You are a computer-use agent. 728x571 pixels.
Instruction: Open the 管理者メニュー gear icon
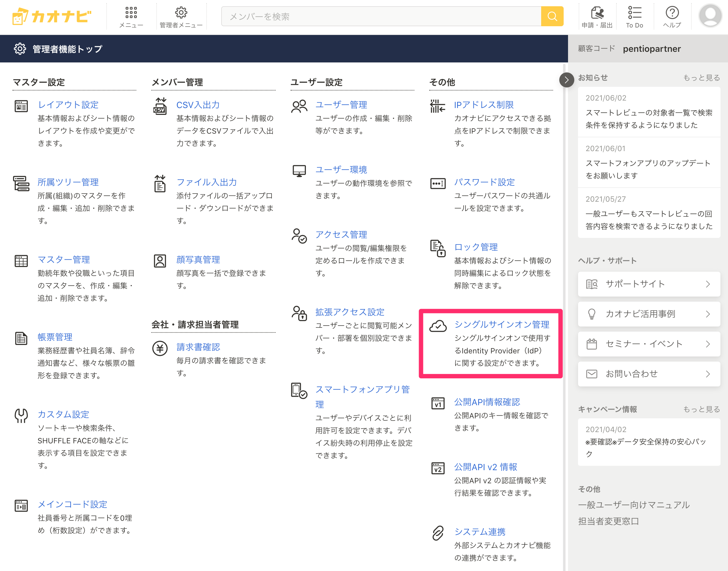coord(181,13)
